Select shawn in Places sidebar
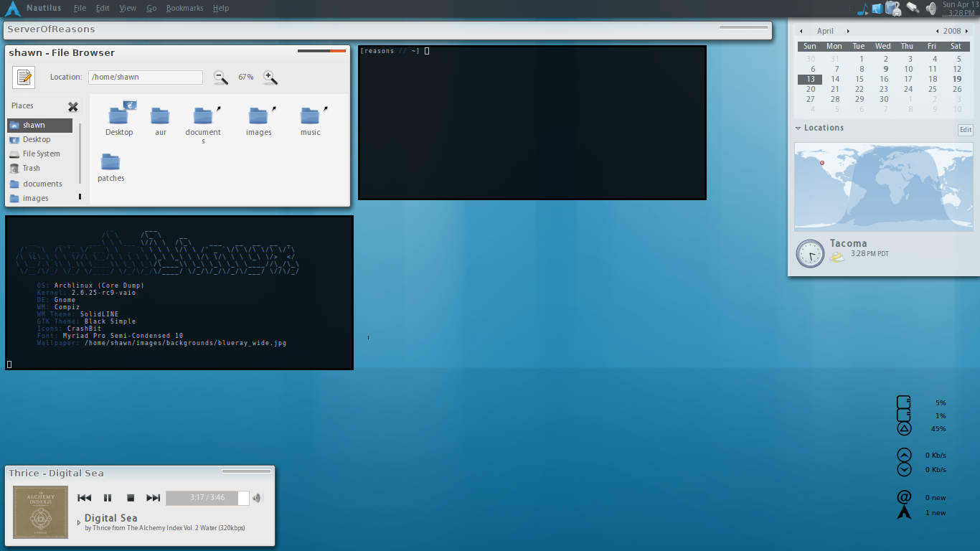Image resolution: width=980 pixels, height=551 pixels. (40, 125)
